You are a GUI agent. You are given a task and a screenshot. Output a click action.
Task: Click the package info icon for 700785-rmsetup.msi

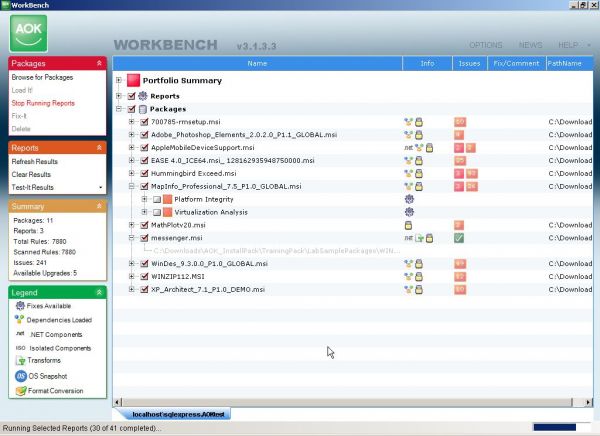(419, 122)
